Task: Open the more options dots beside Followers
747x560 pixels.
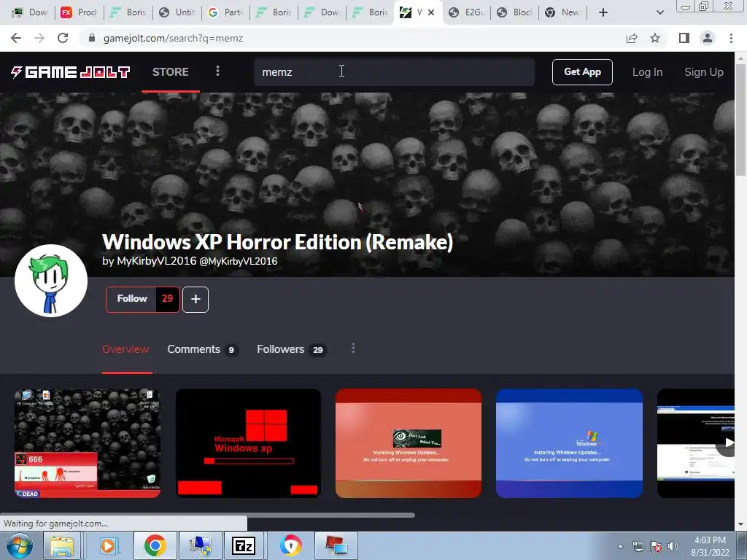Action: pyautogui.click(x=353, y=348)
